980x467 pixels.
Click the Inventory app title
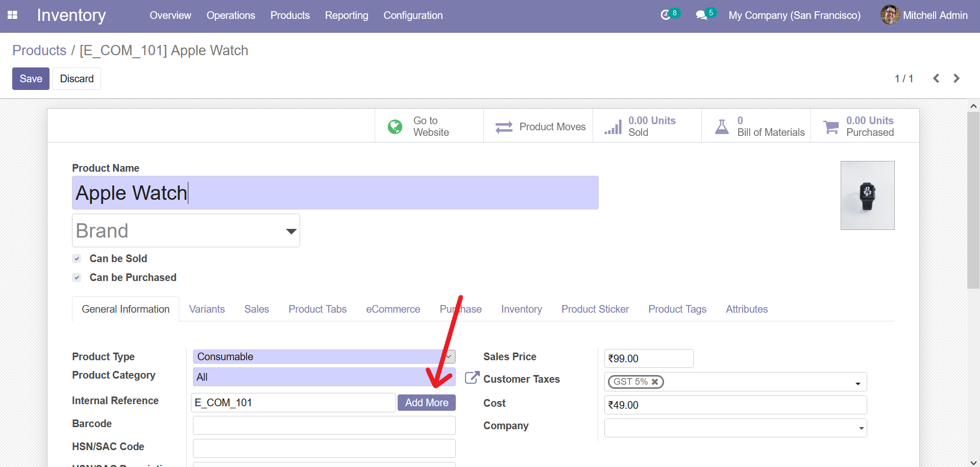pyautogui.click(x=71, y=15)
